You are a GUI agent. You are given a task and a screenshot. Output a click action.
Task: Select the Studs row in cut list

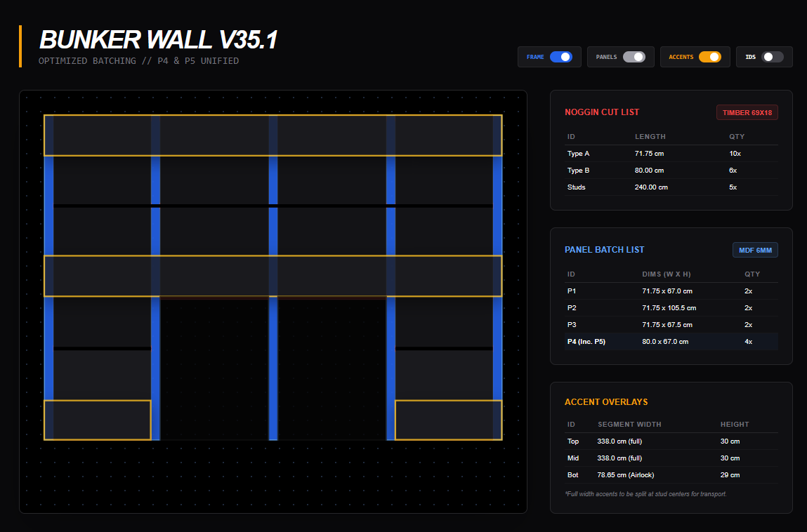click(x=671, y=187)
